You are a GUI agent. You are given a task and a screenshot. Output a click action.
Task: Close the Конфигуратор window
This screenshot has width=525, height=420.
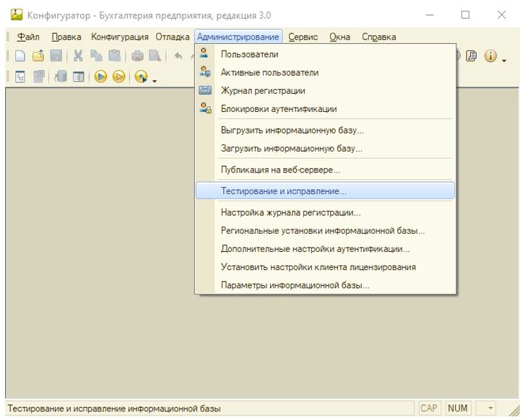point(501,15)
